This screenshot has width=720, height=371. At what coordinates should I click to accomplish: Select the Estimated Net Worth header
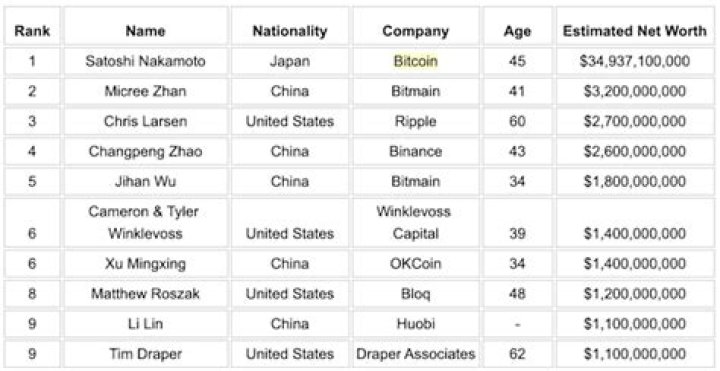(635, 31)
